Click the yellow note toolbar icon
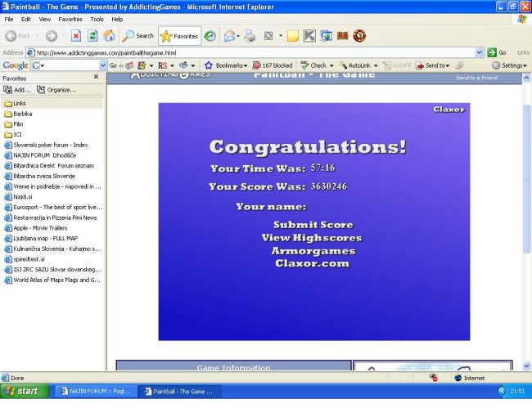Screen dimensions: 532x417 293,36
